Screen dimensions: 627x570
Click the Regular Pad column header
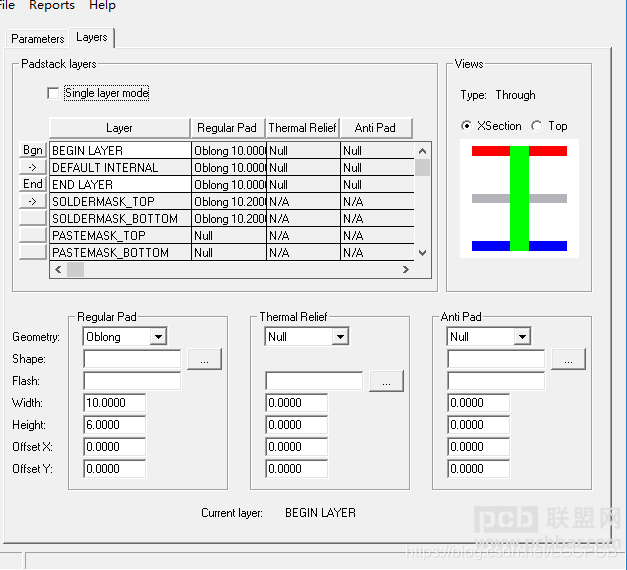coord(227,128)
